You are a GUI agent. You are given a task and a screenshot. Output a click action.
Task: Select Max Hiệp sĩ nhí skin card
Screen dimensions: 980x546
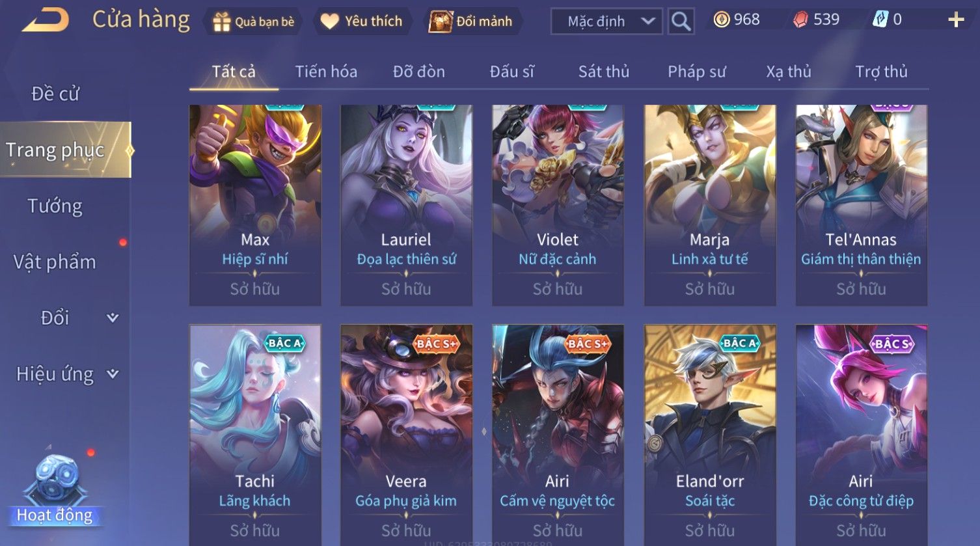pos(255,205)
